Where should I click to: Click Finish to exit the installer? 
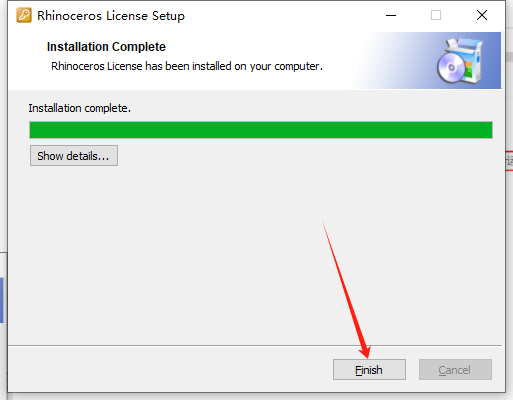(x=369, y=370)
